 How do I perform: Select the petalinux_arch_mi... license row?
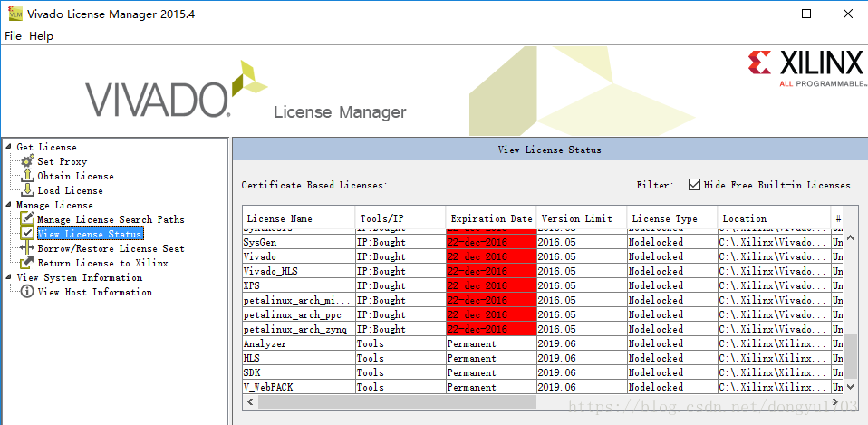pyautogui.click(x=543, y=300)
